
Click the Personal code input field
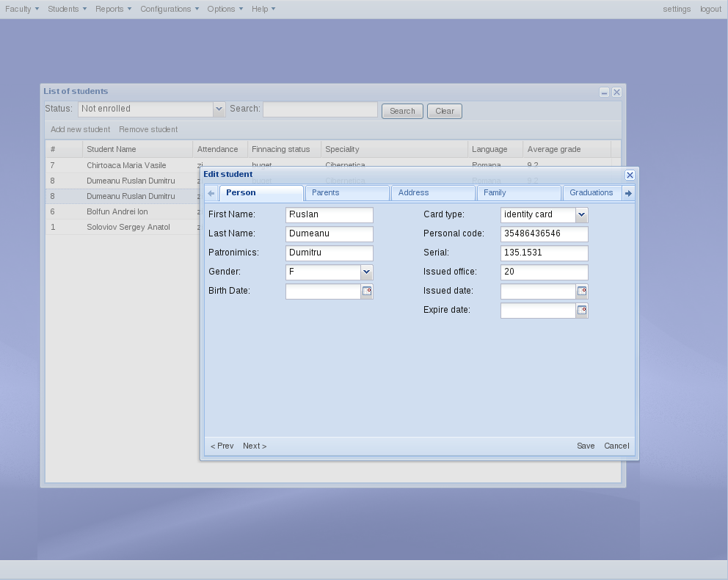[x=544, y=234]
